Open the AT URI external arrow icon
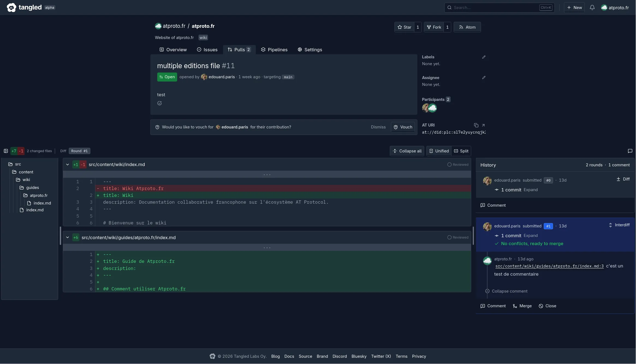Viewport: 636px width, 364px height. click(x=483, y=125)
